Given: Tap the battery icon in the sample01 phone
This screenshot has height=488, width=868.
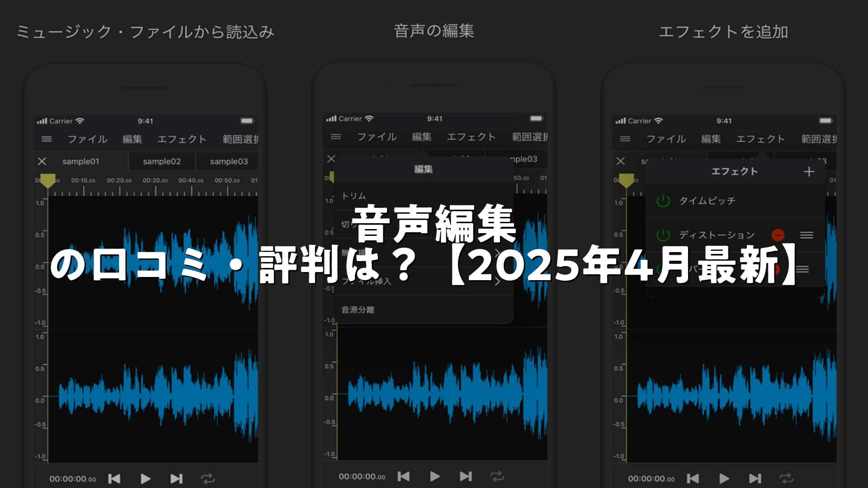Looking at the screenshot, I should click(247, 121).
